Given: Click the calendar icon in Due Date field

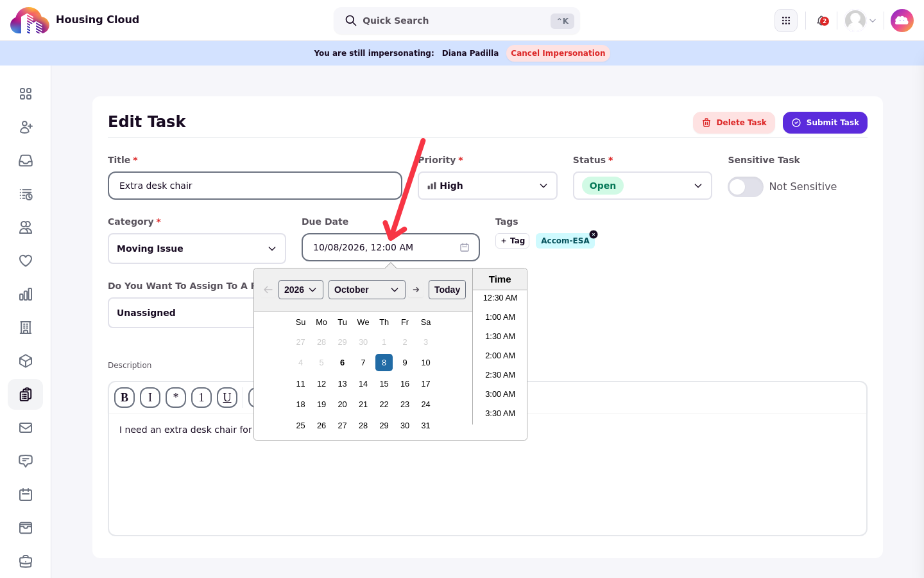Looking at the screenshot, I should click(465, 247).
